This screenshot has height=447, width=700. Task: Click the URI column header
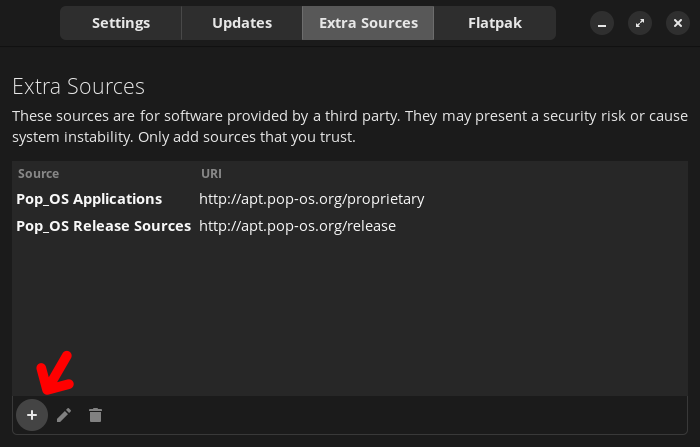pos(211,174)
